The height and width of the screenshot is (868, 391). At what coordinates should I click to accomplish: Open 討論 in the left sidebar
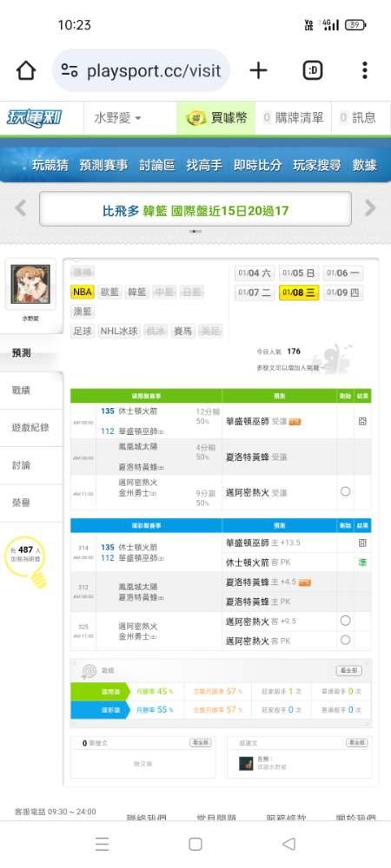pos(31,465)
